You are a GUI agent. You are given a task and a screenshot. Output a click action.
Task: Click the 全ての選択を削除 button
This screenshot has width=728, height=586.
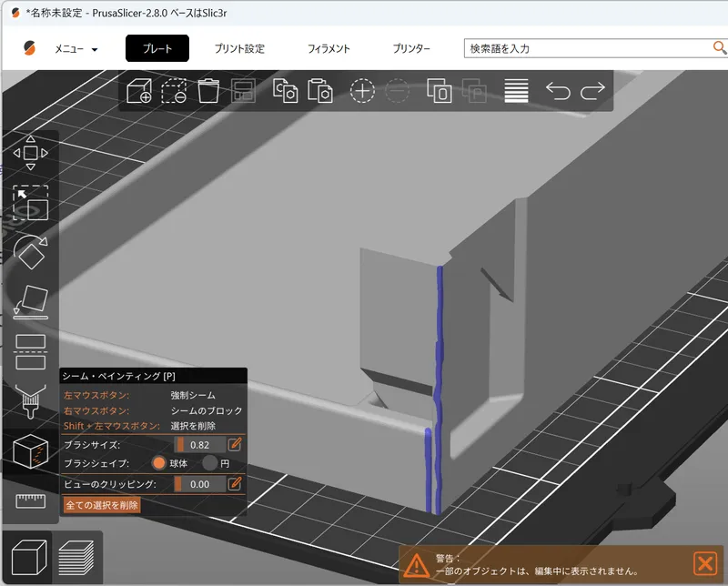tap(101, 505)
